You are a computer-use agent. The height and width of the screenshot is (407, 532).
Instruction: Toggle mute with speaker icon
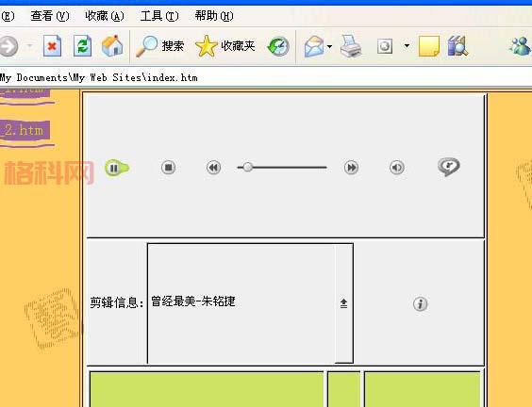396,168
